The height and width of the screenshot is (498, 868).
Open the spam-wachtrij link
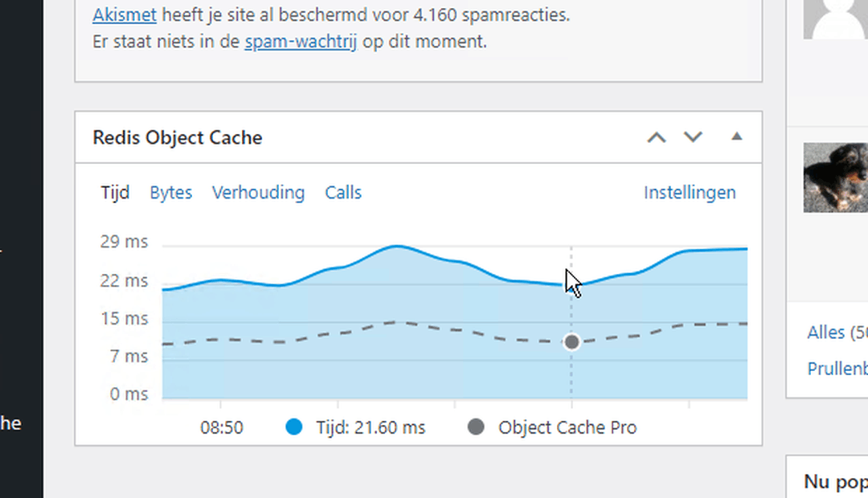click(x=301, y=42)
